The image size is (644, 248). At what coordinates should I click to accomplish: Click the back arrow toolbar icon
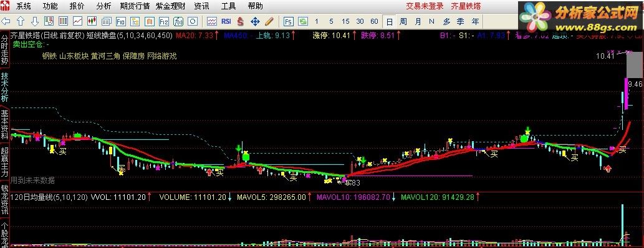click(x=6, y=21)
